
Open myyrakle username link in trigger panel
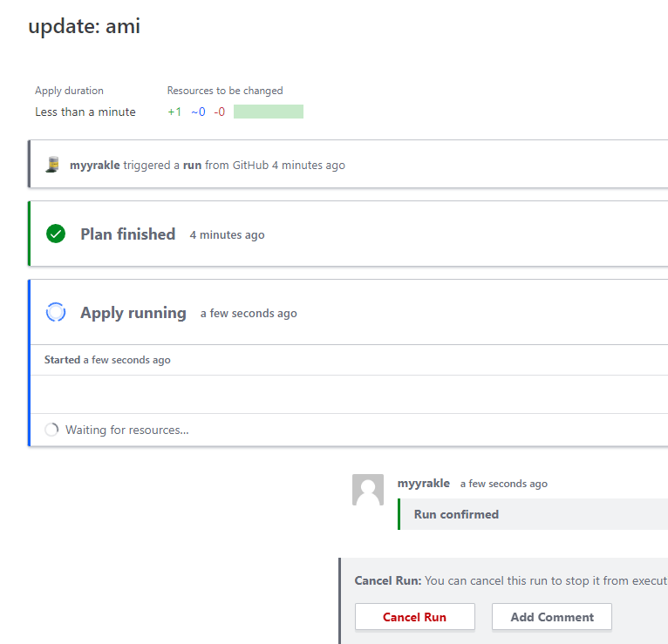coord(95,165)
